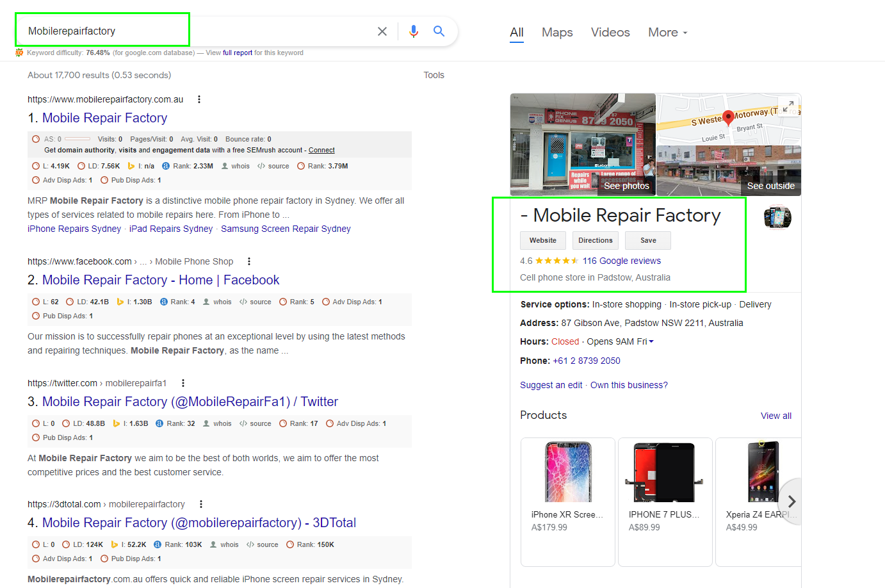Open three-dot menu for the Facebook result
Image resolution: width=885 pixels, height=588 pixels.
(249, 261)
